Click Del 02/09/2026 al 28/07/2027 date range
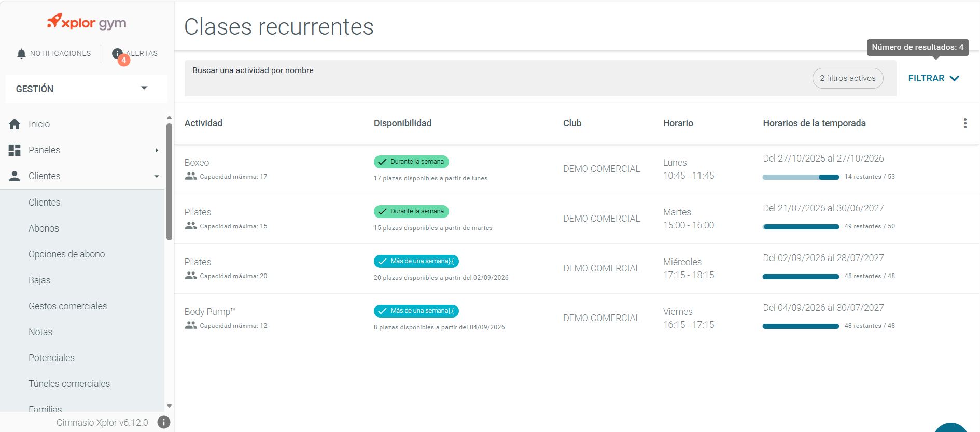Image resolution: width=980 pixels, height=432 pixels. click(x=823, y=258)
